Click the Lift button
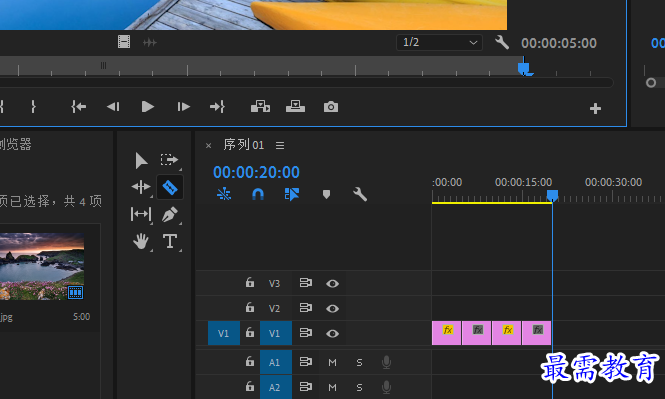Image resolution: width=665 pixels, height=399 pixels. [260, 106]
